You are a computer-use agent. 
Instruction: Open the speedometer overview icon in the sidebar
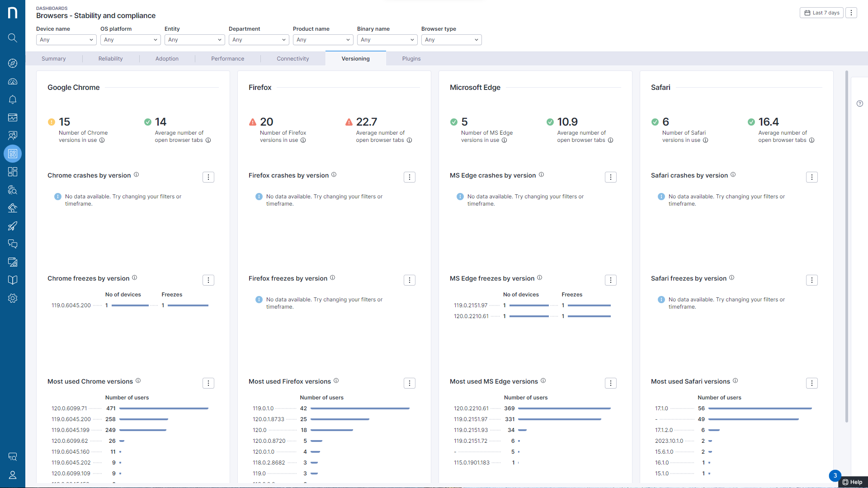[x=13, y=81]
